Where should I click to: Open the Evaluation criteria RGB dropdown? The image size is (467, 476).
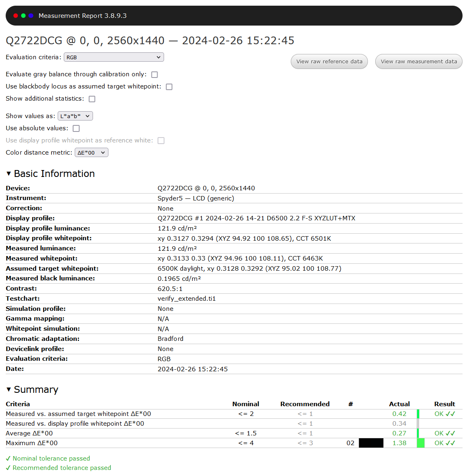coord(114,57)
